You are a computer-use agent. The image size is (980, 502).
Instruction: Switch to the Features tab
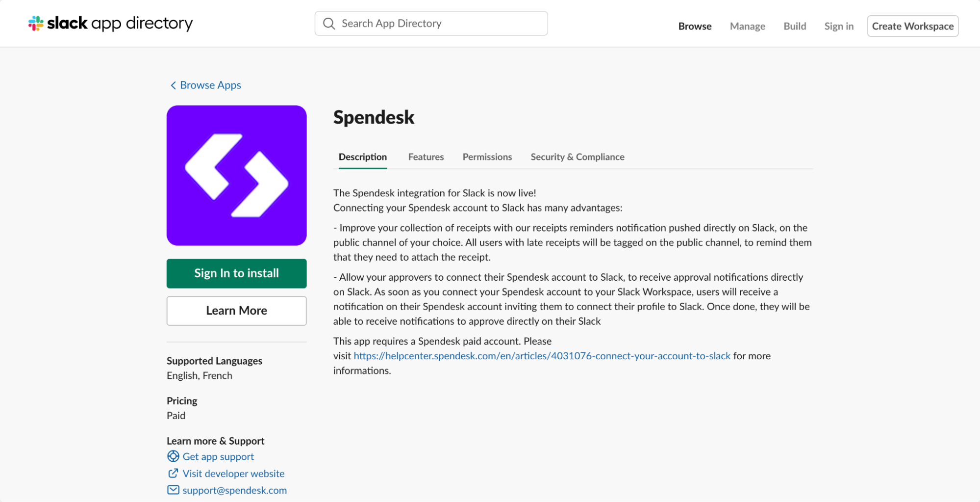point(426,157)
